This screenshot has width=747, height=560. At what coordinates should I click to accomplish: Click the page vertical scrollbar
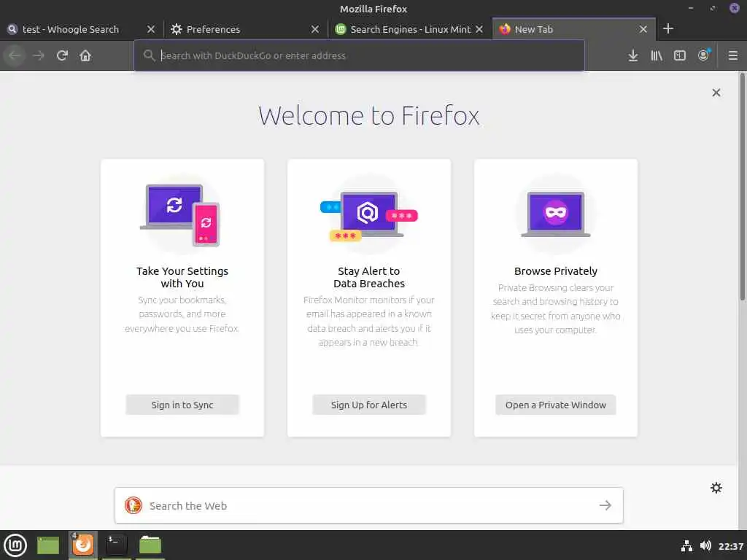(742, 186)
